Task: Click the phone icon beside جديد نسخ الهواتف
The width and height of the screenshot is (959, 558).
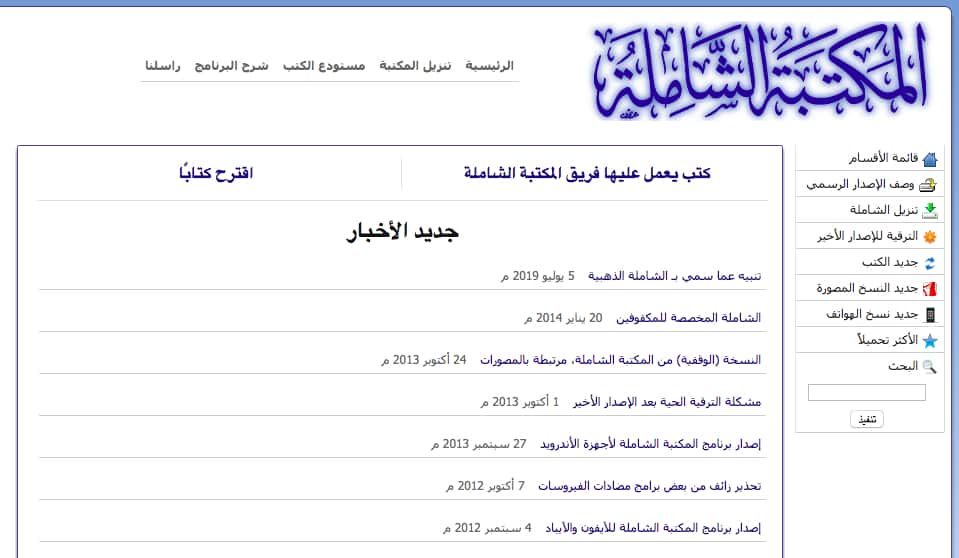Action: 930,315
